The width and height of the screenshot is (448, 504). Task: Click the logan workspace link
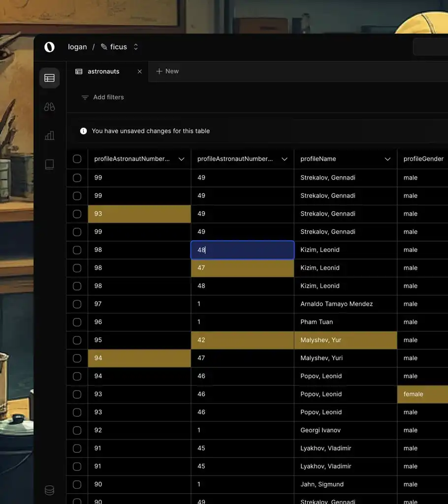pos(77,47)
